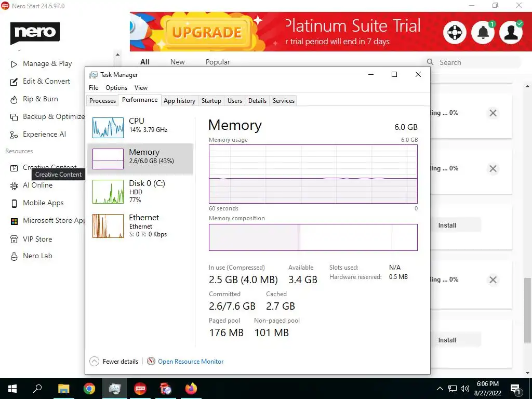Switch to App history tab

[179, 101]
